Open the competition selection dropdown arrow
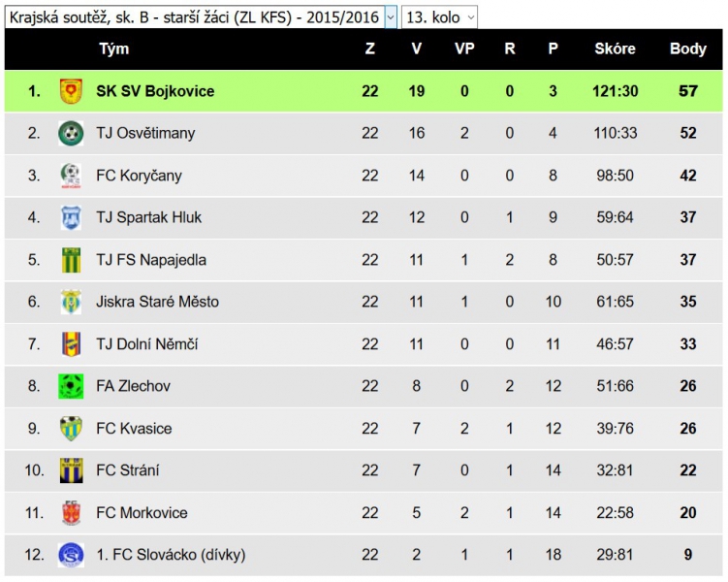The image size is (728, 582). tap(391, 17)
